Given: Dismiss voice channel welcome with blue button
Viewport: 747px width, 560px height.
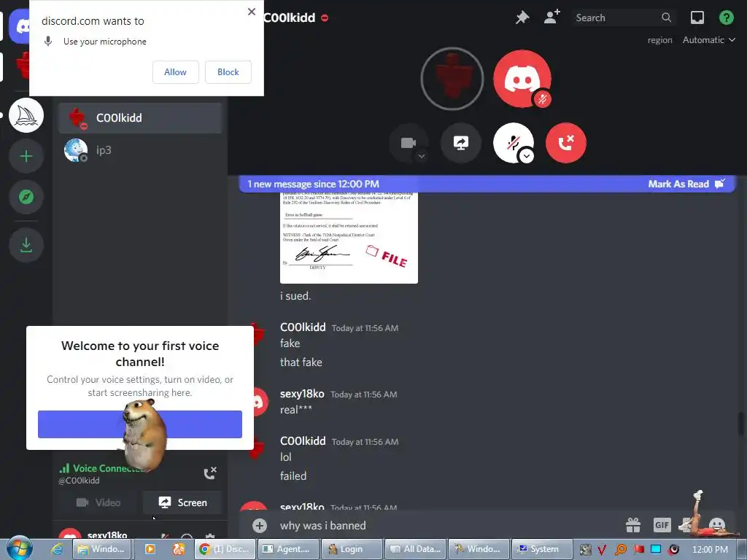Looking at the screenshot, I should (140, 424).
